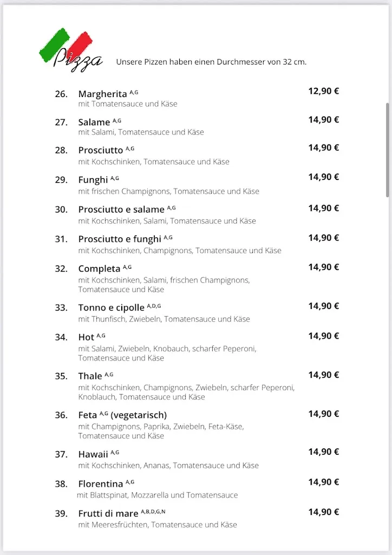Image resolution: width=392 pixels, height=555 pixels.
Task: Select the Hot pizza name
Action: (86, 337)
